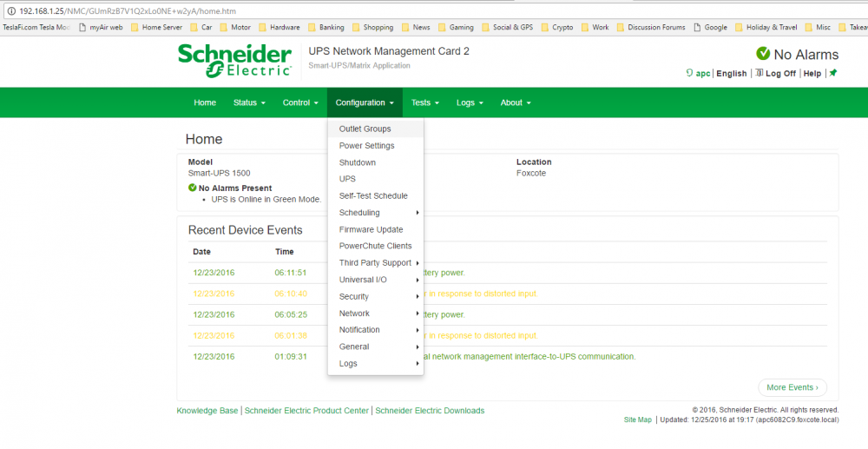Click the green No Alarms checkmark icon
This screenshot has height=449, width=868.
(763, 54)
